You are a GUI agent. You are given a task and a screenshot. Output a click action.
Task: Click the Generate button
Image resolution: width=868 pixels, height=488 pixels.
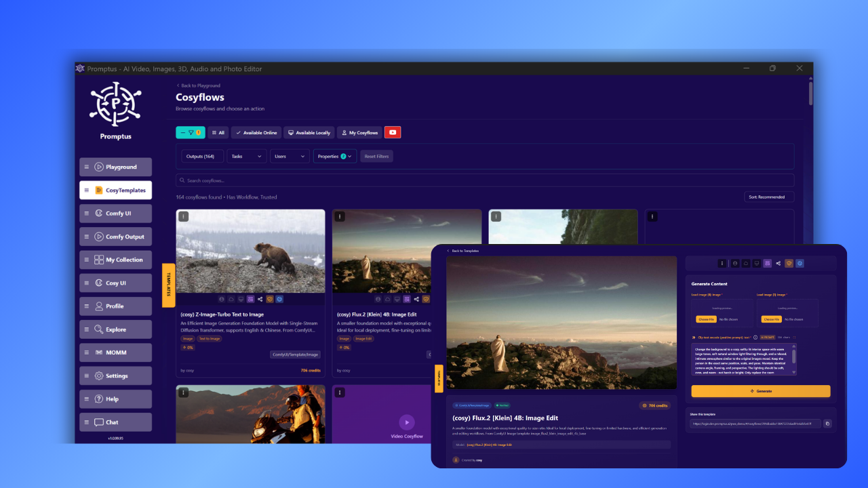coord(759,390)
